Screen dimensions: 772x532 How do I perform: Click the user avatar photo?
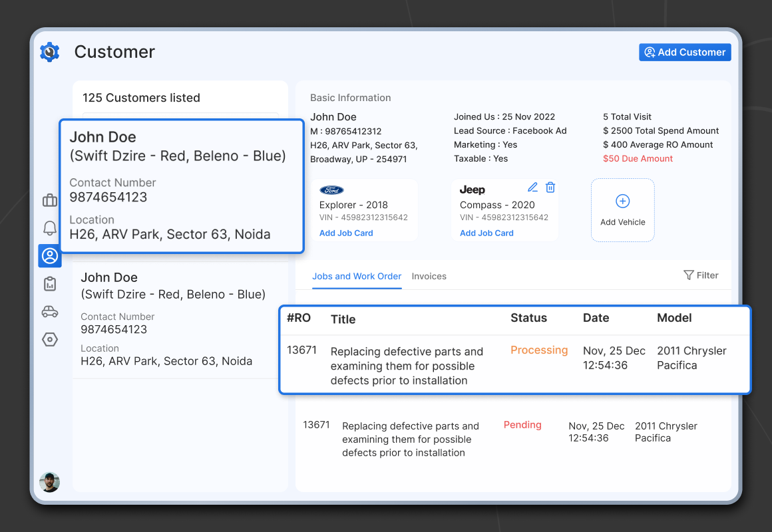pos(50,482)
